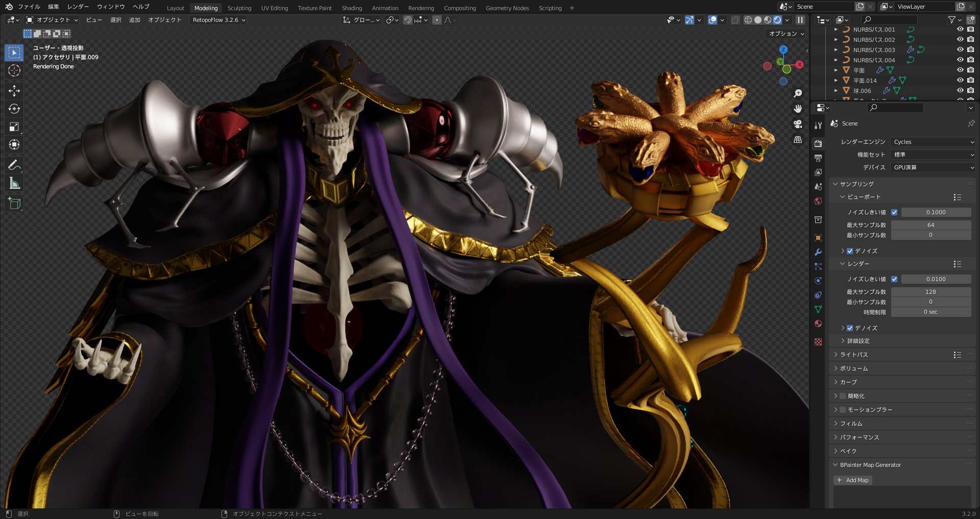Click the 追加 header menu button
The height and width of the screenshot is (519, 980).
[135, 20]
